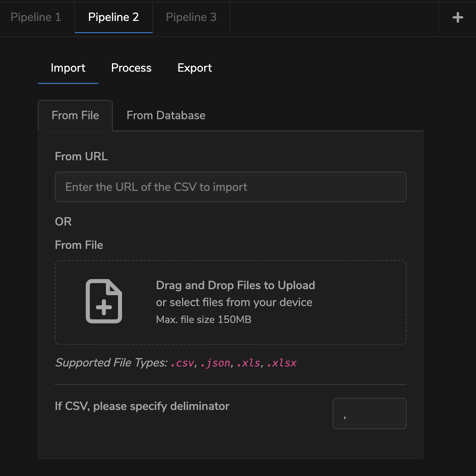Click the CSV deliminator input box
This screenshot has width=476, height=476.
[x=369, y=413]
